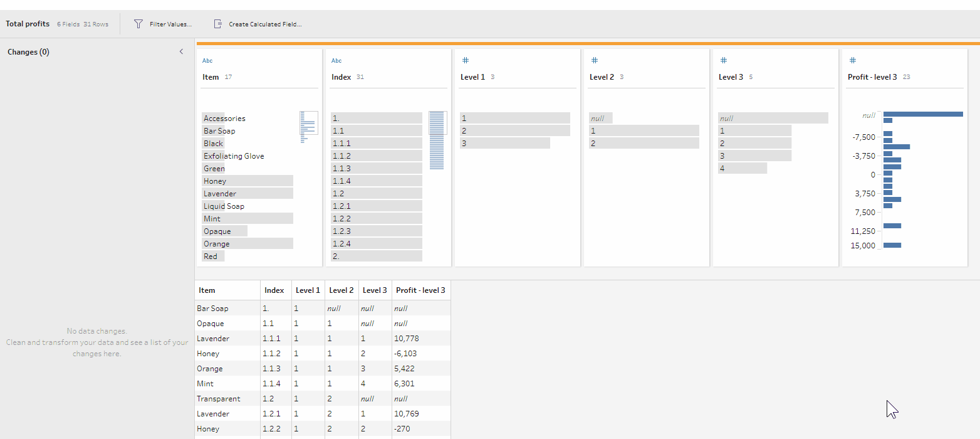Select null value in Level 3 card
The width and height of the screenshot is (980, 439).
773,118
